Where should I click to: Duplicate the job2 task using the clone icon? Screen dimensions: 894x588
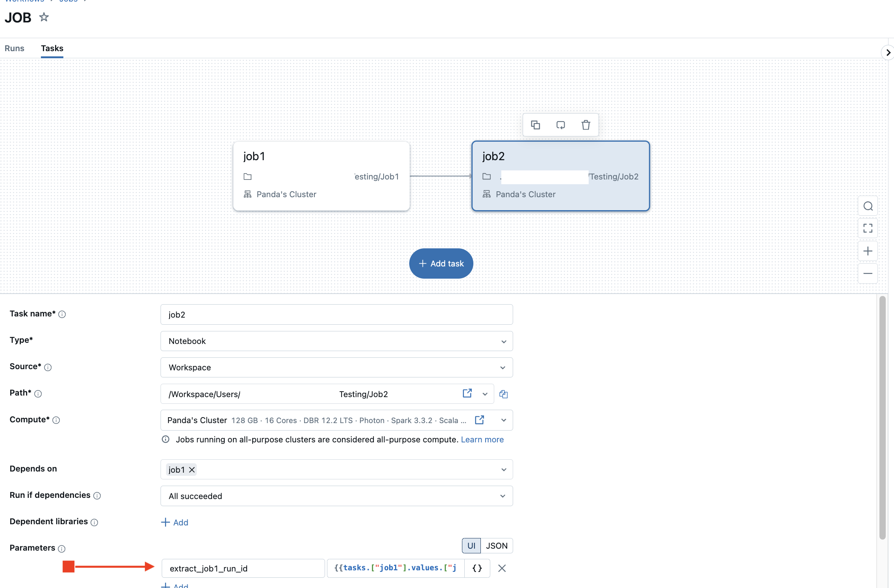tap(536, 125)
